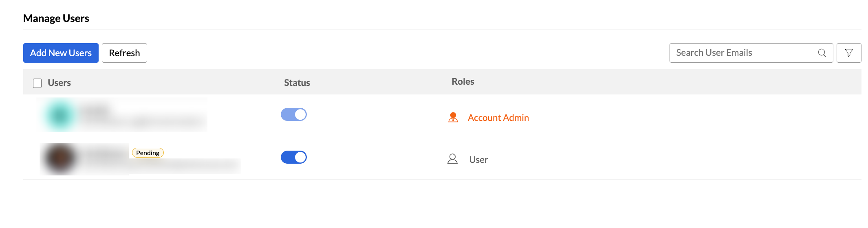
Task: Select the User role label
Action: pyautogui.click(x=478, y=160)
